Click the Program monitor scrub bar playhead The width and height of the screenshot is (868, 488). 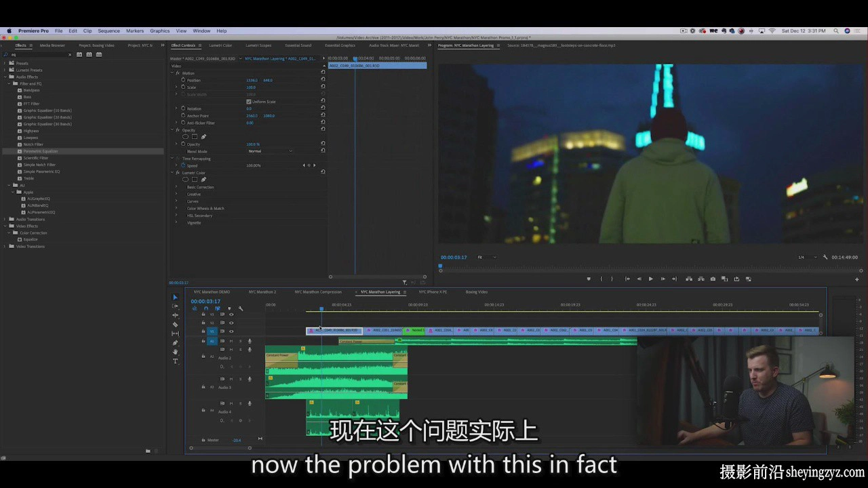[440, 266]
